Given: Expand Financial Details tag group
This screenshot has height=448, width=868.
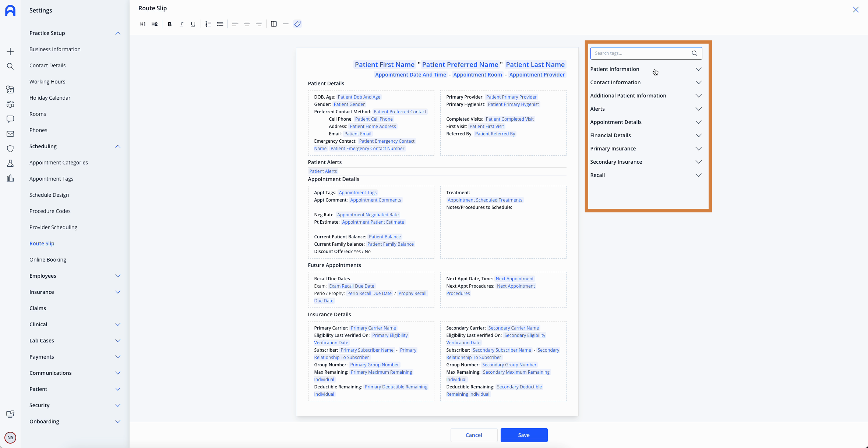Looking at the screenshot, I should (x=646, y=135).
